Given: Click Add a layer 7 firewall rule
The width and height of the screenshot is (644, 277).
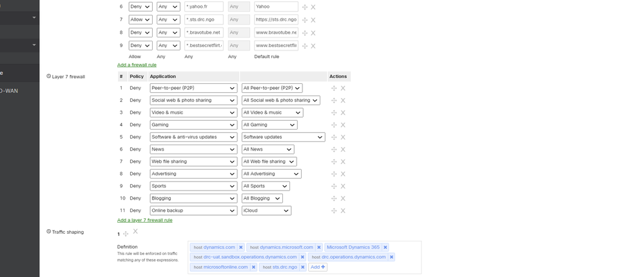Looking at the screenshot, I should tap(144, 220).
